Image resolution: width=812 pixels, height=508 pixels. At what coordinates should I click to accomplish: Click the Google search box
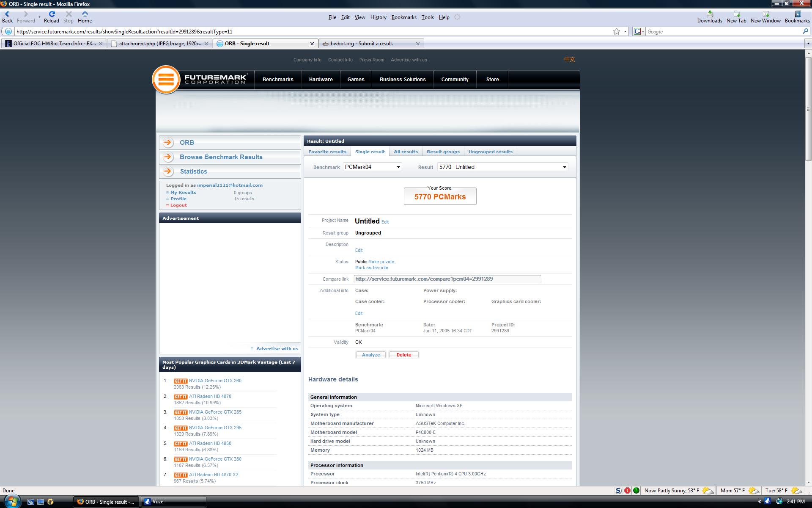tap(724, 31)
